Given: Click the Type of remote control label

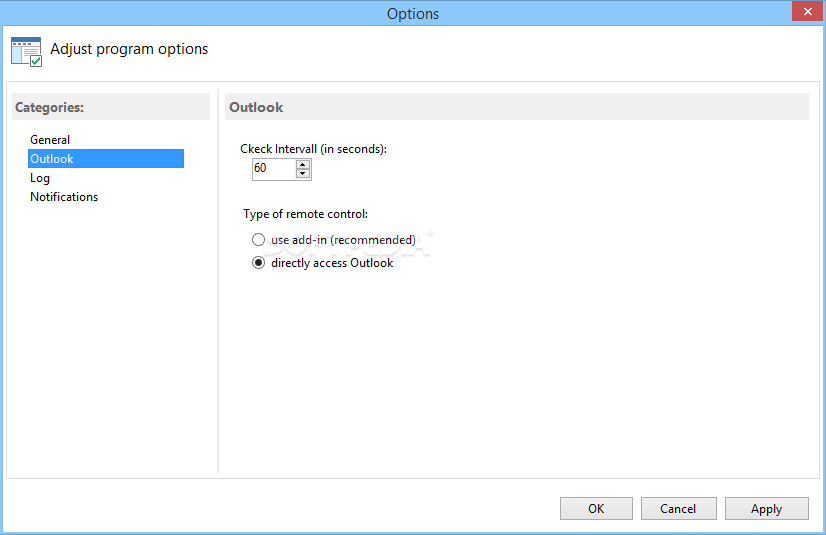Looking at the screenshot, I should [306, 214].
